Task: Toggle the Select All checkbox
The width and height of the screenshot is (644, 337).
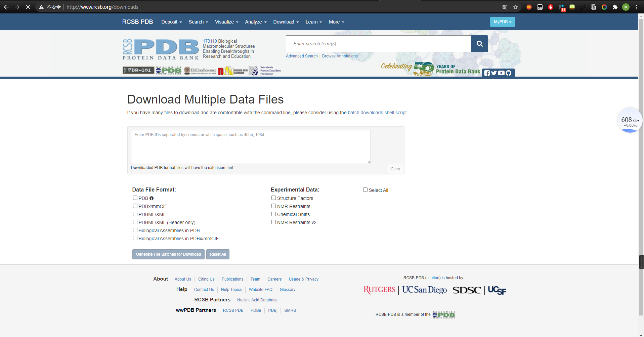Action: coord(365,190)
